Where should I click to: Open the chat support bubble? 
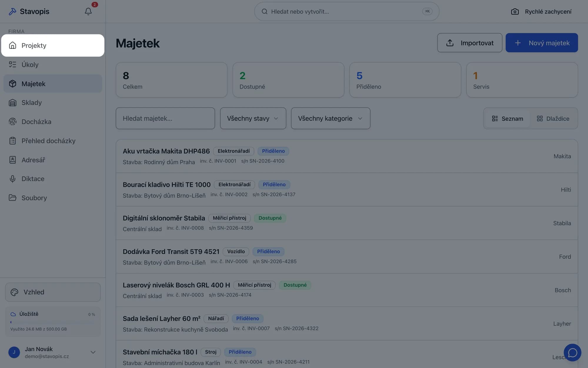pyautogui.click(x=572, y=352)
